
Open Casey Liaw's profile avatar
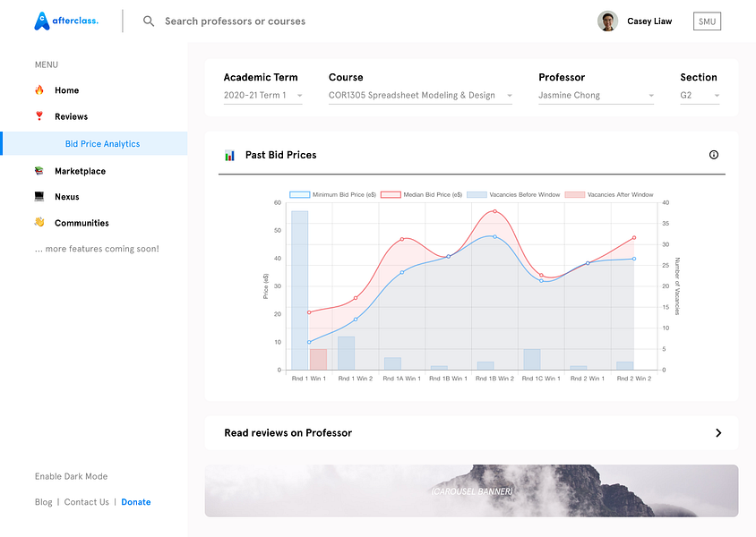click(607, 21)
